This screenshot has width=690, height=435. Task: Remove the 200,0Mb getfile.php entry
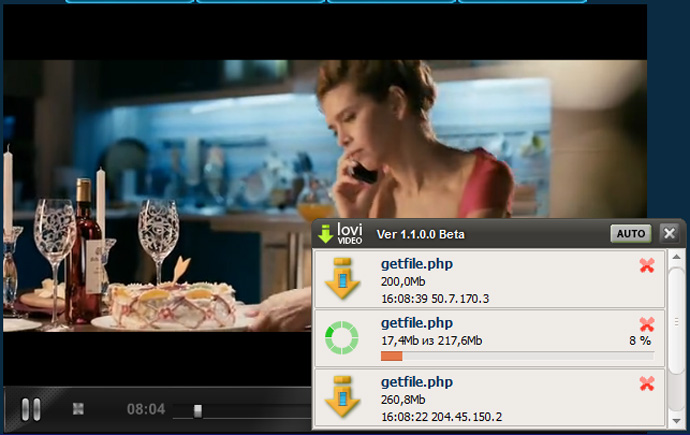pos(647,265)
